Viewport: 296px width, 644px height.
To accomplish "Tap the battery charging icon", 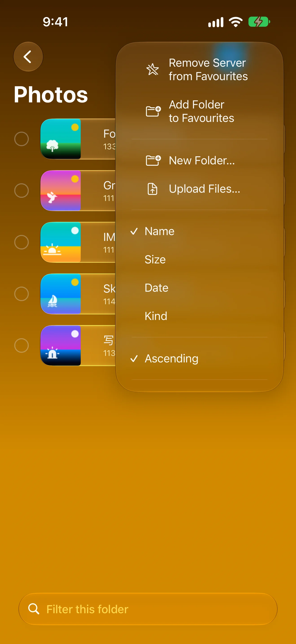I will (x=259, y=22).
